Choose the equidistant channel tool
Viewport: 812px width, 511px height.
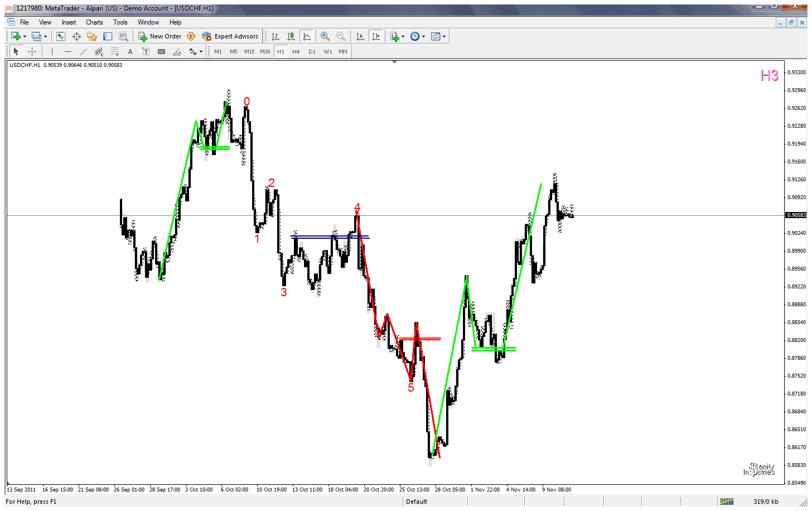99,51
